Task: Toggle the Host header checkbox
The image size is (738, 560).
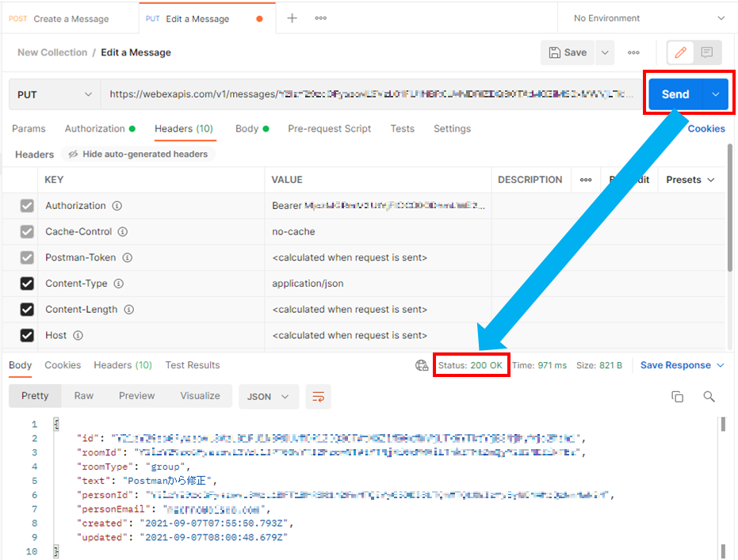Action: click(x=27, y=336)
